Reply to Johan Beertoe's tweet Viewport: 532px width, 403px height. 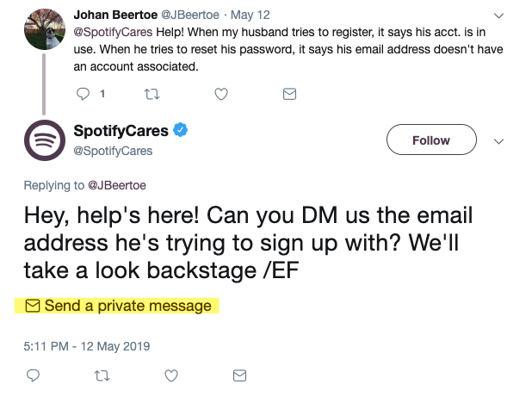coord(84,94)
